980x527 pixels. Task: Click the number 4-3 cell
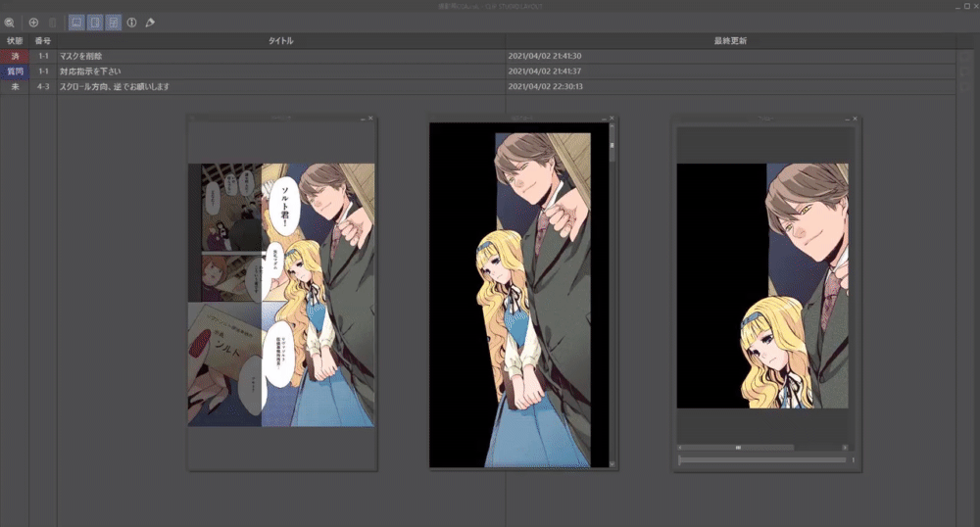tap(43, 87)
